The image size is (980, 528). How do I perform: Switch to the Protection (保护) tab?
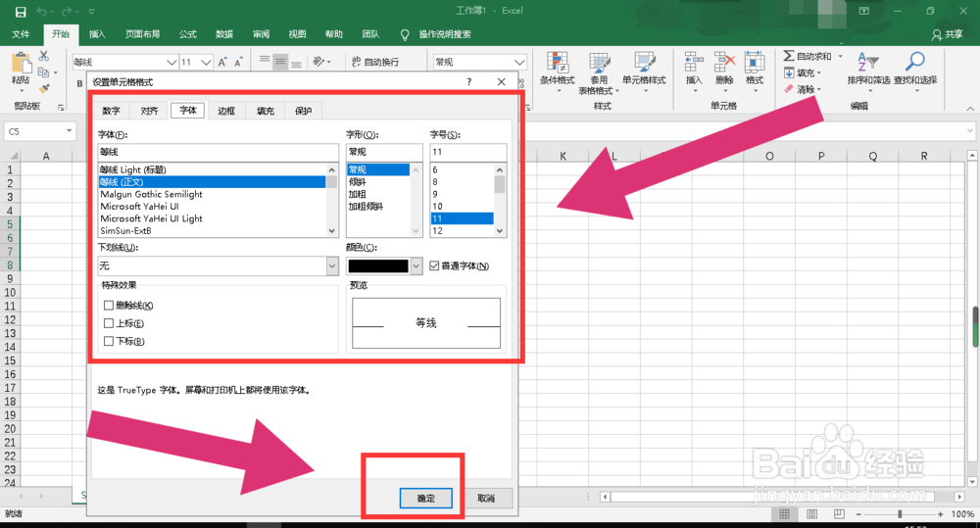click(303, 111)
